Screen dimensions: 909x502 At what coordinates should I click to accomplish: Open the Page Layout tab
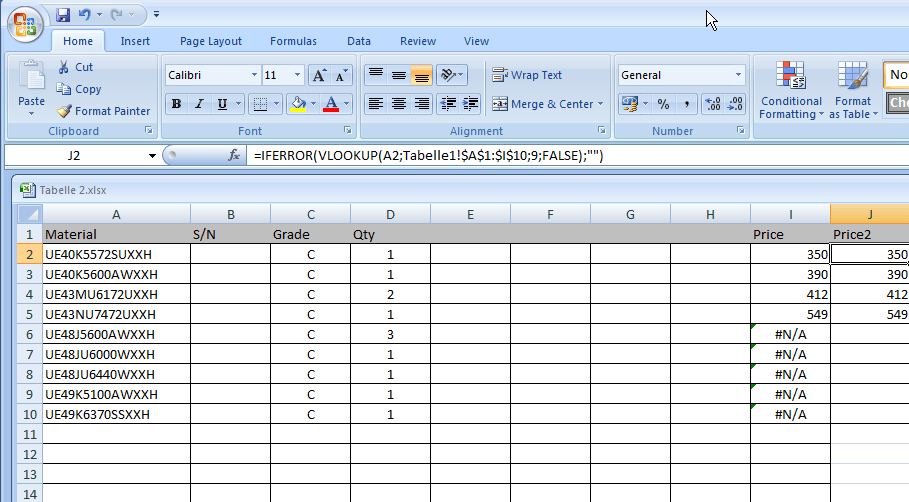(210, 41)
